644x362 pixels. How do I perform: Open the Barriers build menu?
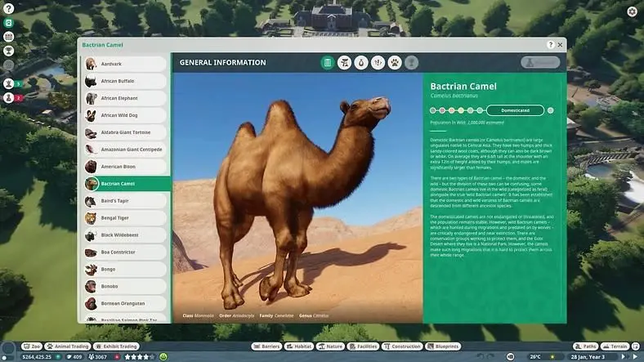click(266, 346)
